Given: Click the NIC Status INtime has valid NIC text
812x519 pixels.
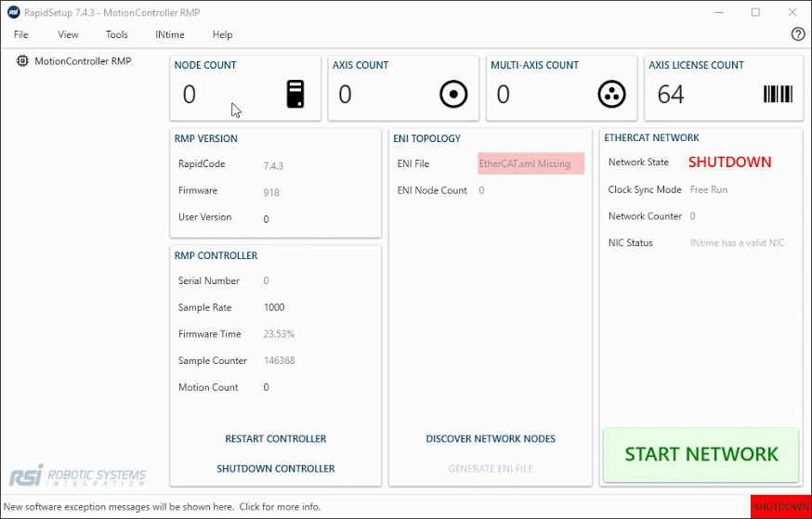Looking at the screenshot, I should pos(738,242).
